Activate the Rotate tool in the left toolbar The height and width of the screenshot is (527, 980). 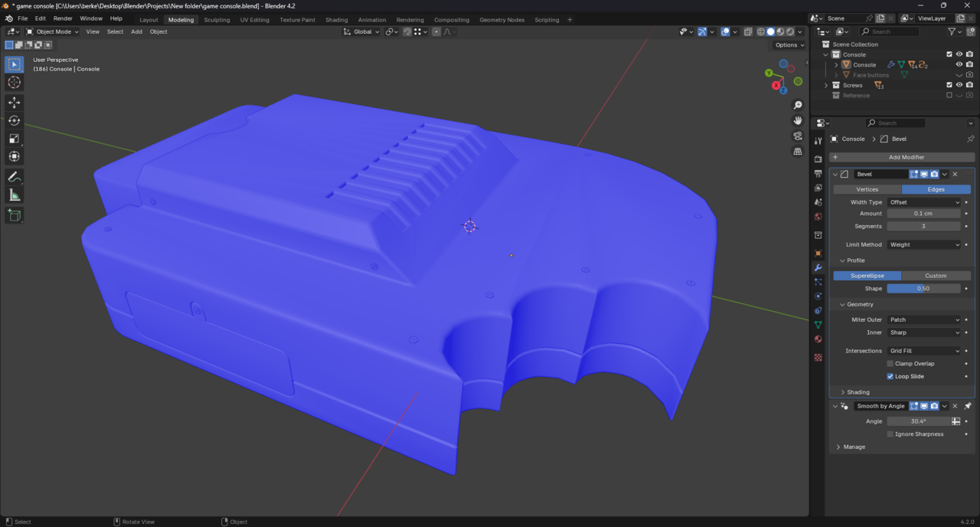14,120
